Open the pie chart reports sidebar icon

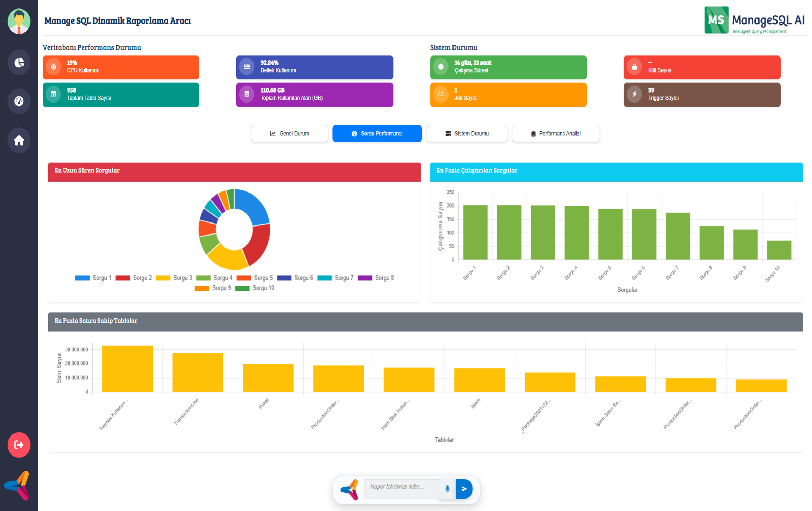pyautogui.click(x=19, y=63)
